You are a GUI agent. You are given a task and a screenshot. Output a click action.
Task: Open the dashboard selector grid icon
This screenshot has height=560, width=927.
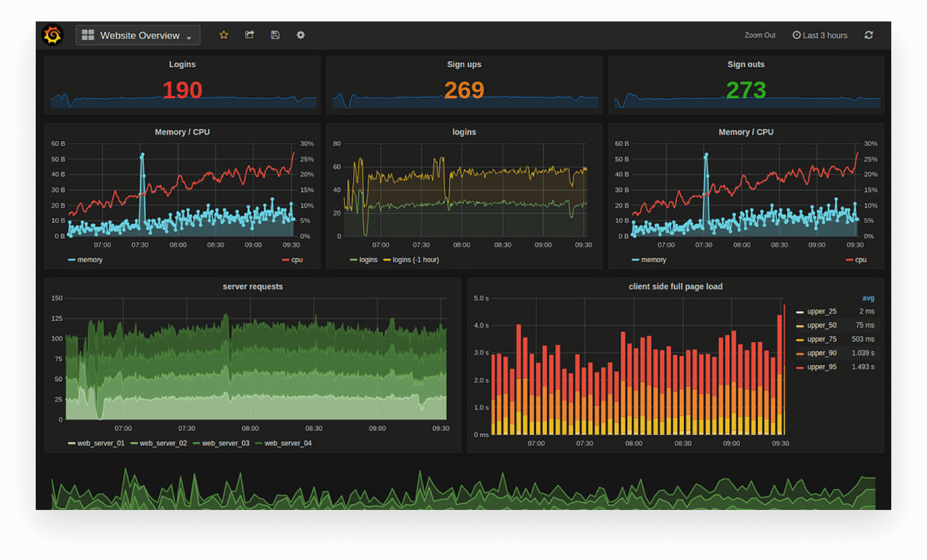[88, 35]
